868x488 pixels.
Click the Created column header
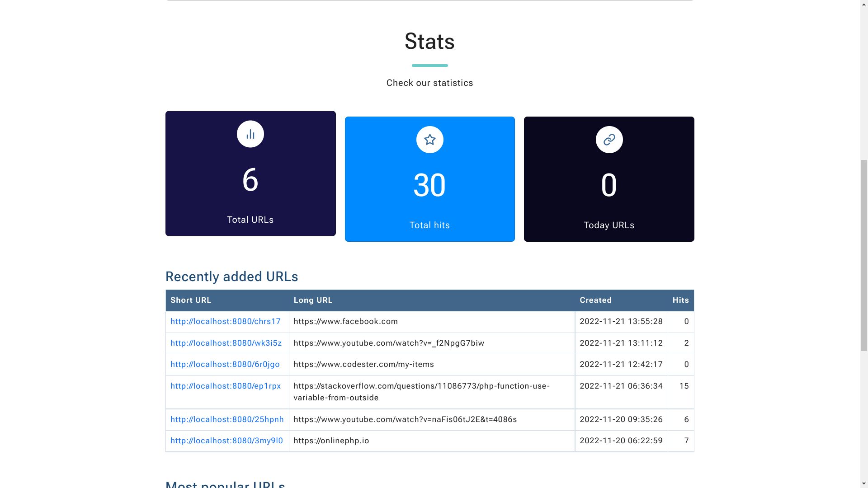click(595, 300)
